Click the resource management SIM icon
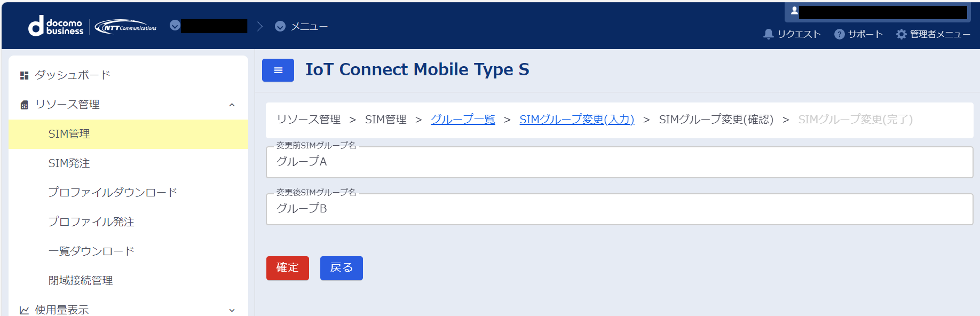Image resolution: width=980 pixels, height=316 pixels. [24, 105]
